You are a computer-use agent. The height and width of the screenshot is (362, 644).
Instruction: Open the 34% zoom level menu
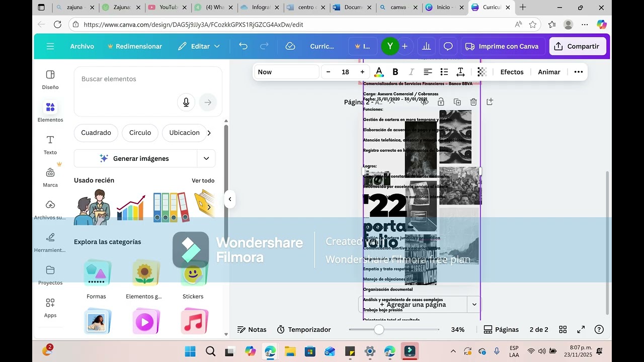458,330
